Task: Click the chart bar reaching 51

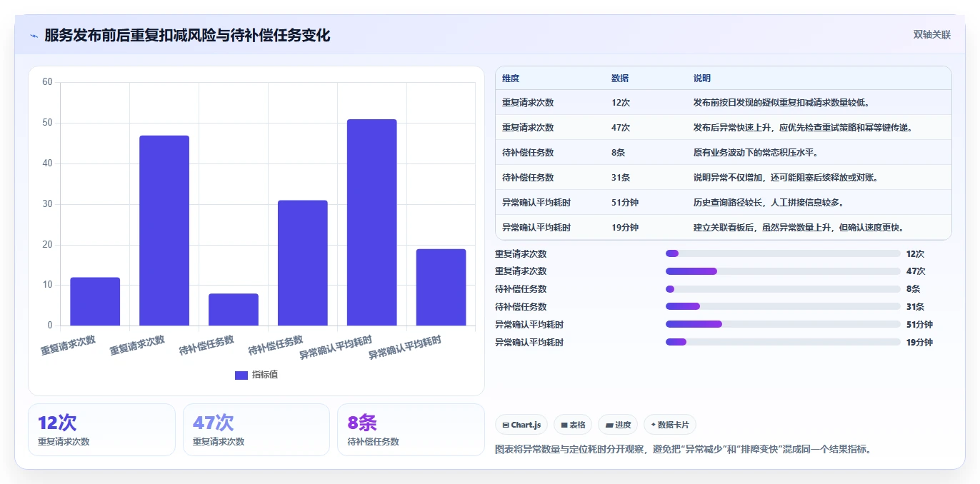Action: tap(371, 222)
